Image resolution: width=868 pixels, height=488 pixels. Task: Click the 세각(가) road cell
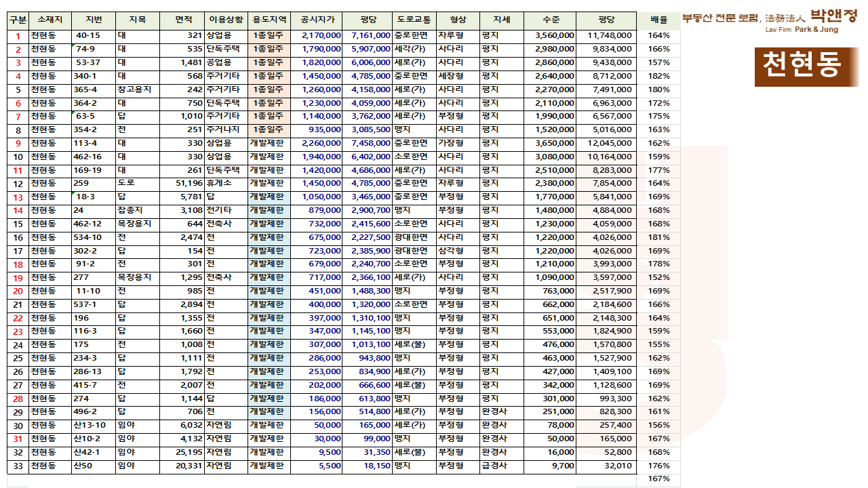click(414, 49)
